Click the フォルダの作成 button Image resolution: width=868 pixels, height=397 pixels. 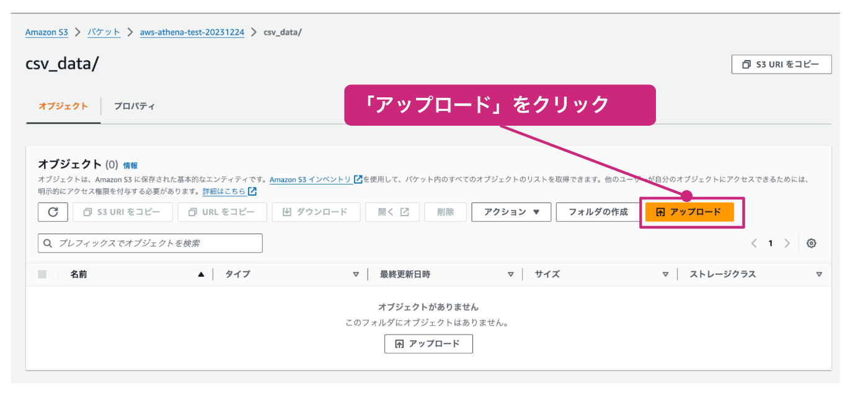[598, 212]
